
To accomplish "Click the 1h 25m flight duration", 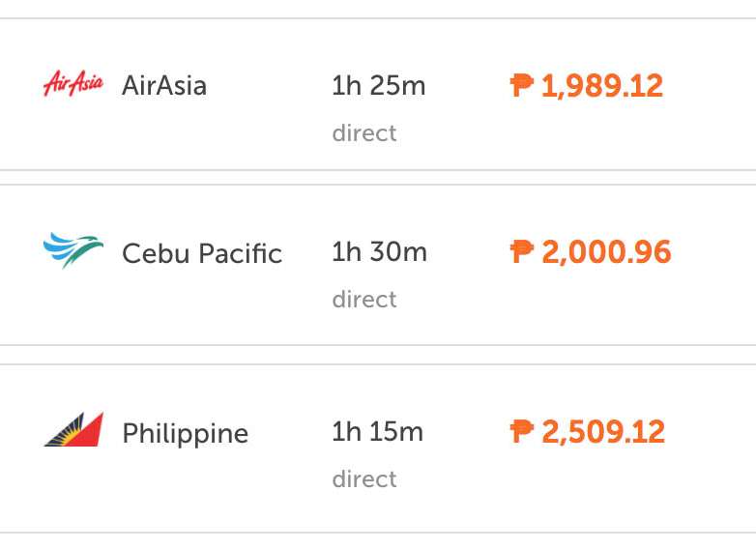I will tap(378, 85).
